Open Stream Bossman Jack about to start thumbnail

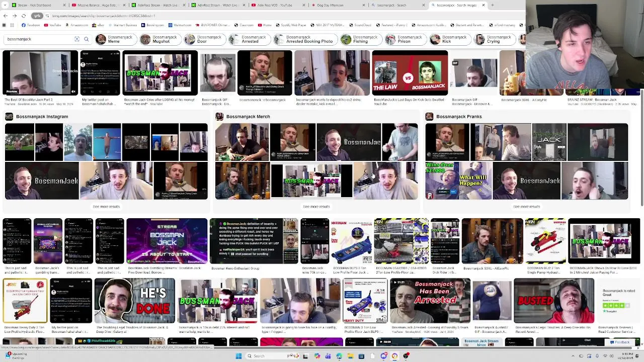tap(167, 241)
